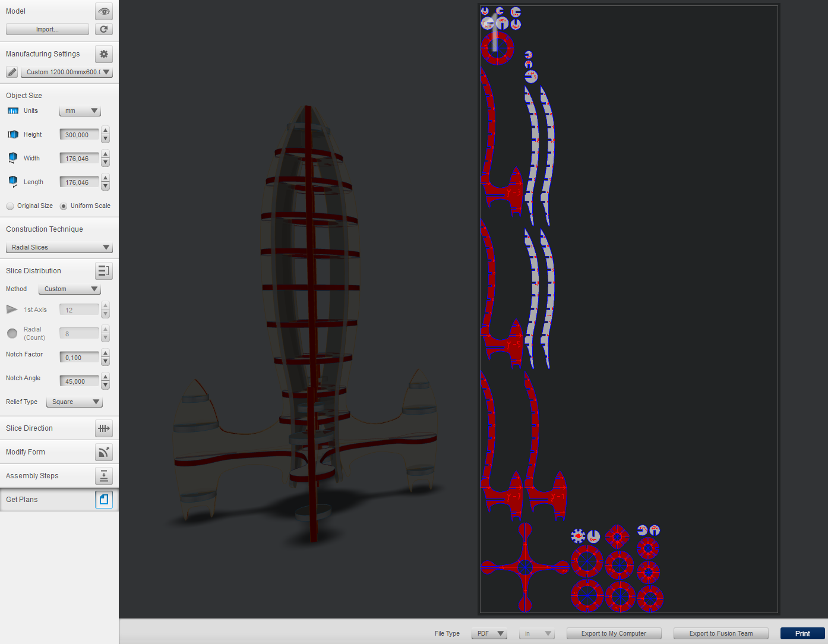
Task: Click the Width input field
Action: click(x=80, y=159)
